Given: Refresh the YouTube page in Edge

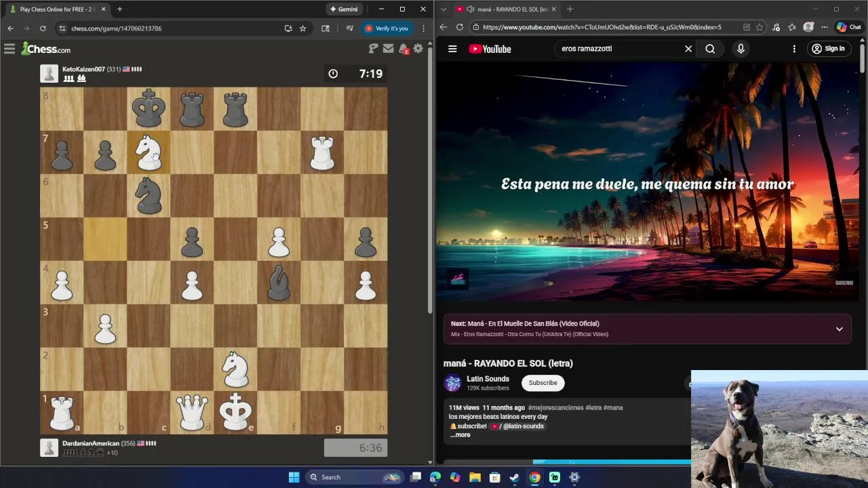Looking at the screenshot, I should (459, 27).
